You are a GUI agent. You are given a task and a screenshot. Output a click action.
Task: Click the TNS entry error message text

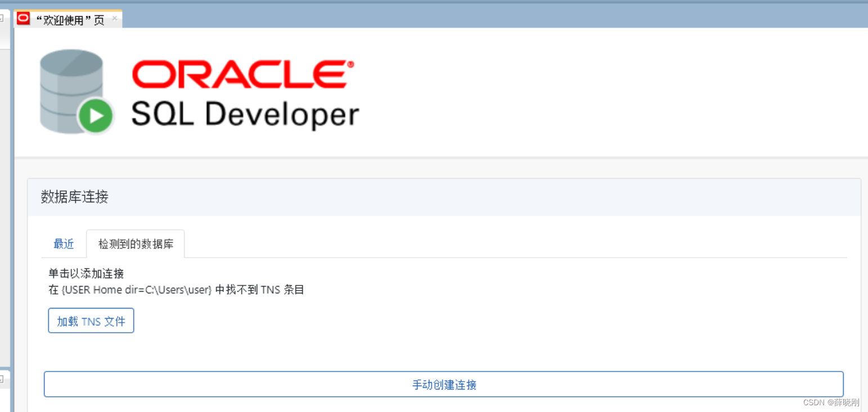[175, 289]
